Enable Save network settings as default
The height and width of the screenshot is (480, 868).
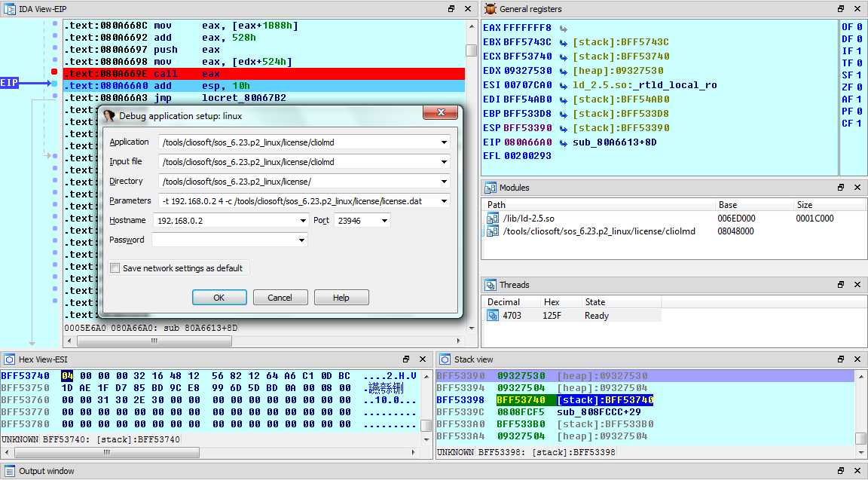115,268
